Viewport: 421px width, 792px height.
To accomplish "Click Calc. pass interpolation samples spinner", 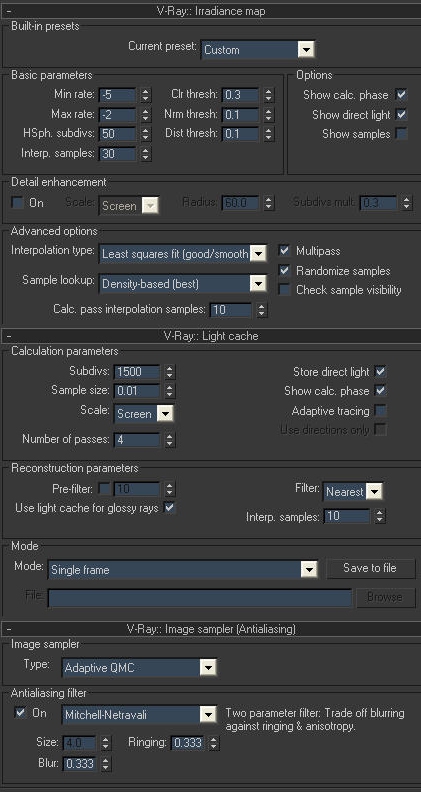I will coord(261,310).
